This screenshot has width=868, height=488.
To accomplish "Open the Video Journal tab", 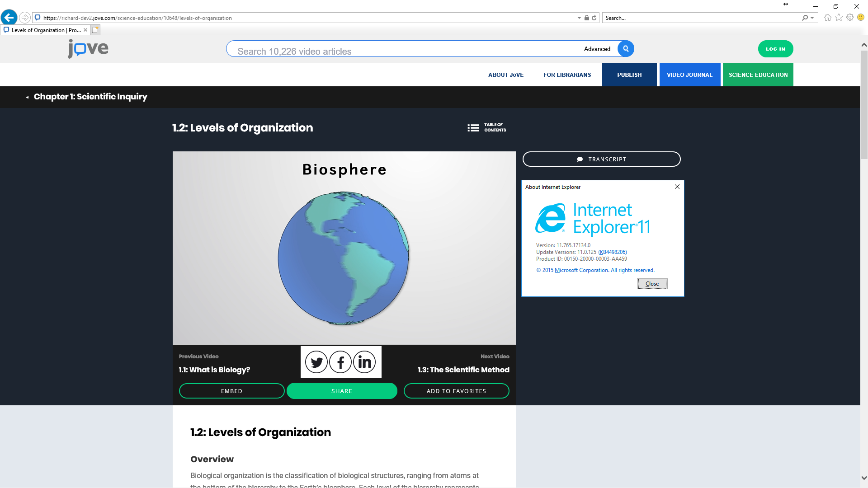I will point(689,75).
